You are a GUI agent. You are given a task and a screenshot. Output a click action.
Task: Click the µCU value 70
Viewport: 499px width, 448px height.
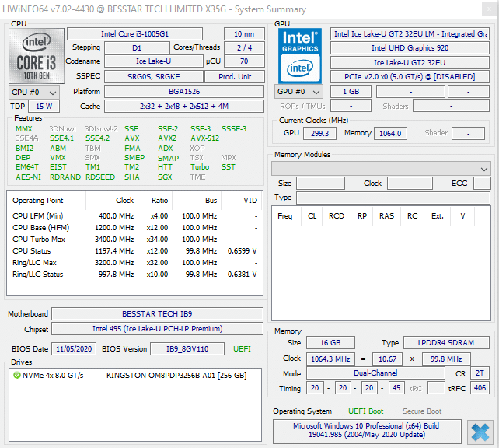(x=244, y=61)
